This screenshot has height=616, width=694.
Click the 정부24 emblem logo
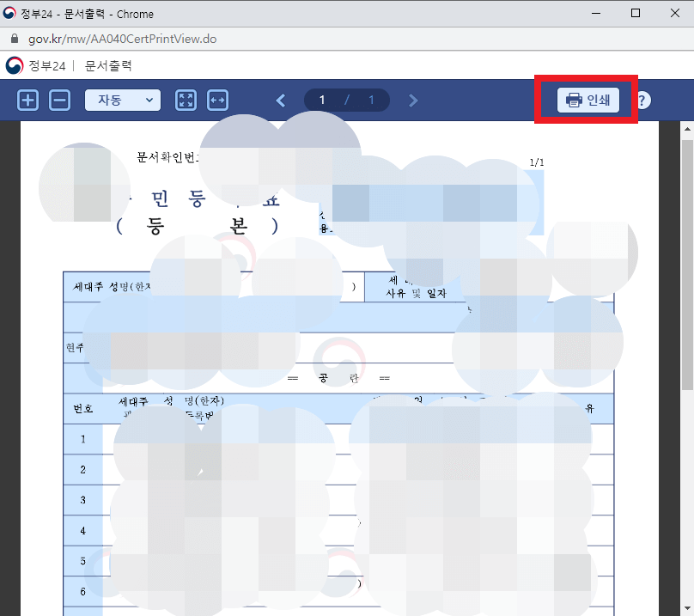(x=13, y=64)
